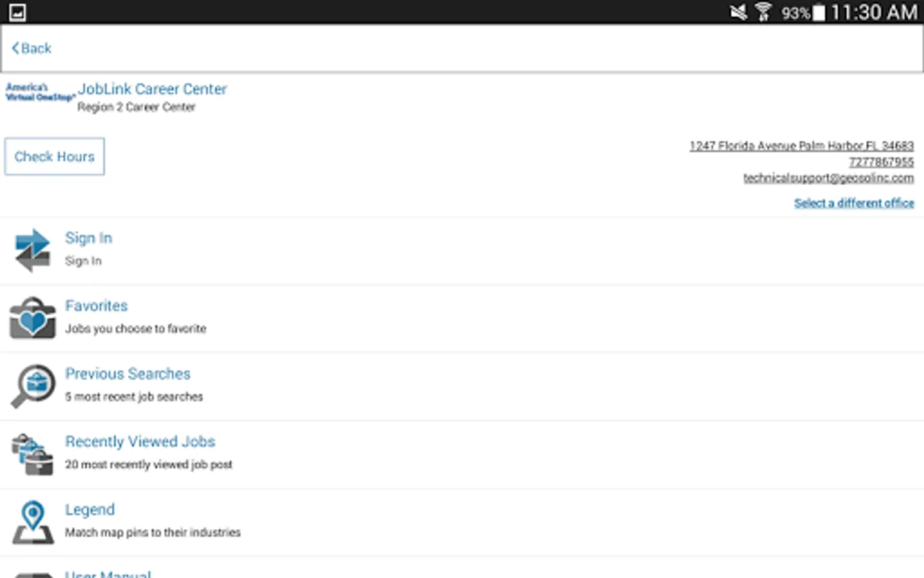Screen dimensions: 924x578
Task: Click the Region 2 Career Center subtitle
Action: [136, 107]
